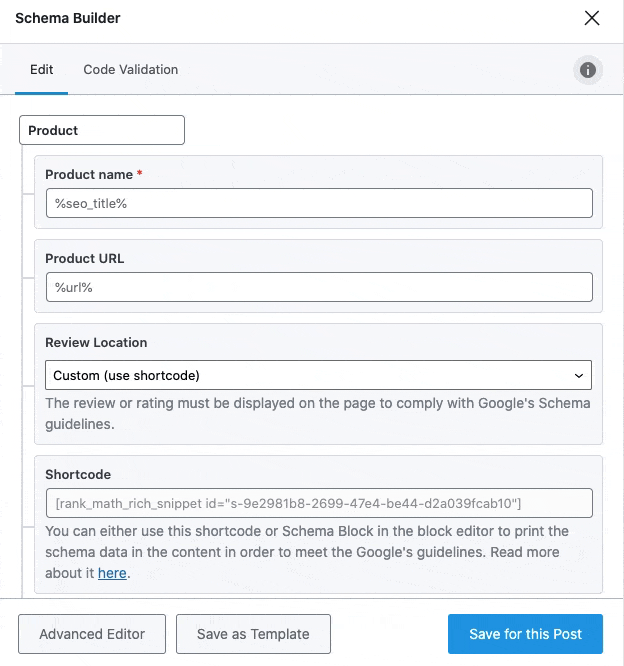Open the Code Validation tab
Screen dimensions: 624x666
pyautogui.click(x=131, y=70)
